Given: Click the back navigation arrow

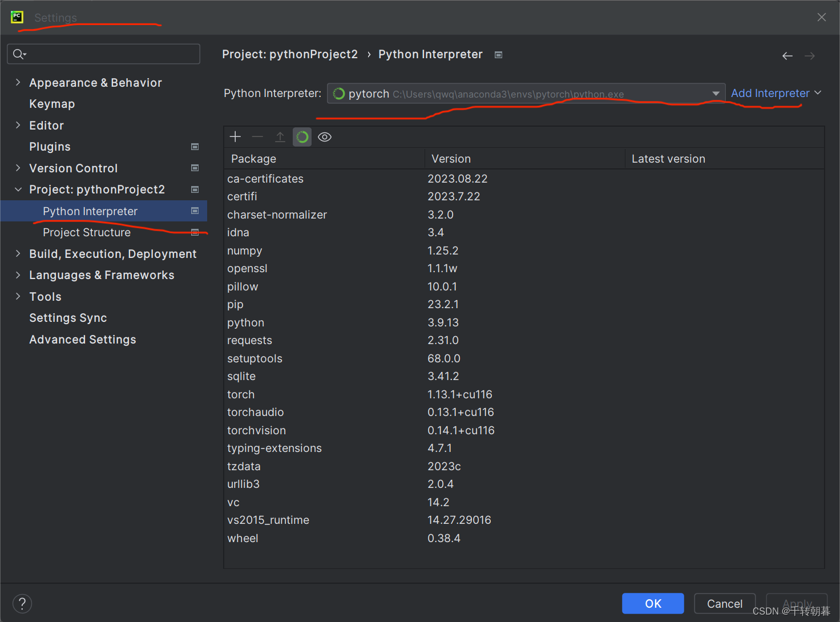Looking at the screenshot, I should pyautogui.click(x=787, y=56).
